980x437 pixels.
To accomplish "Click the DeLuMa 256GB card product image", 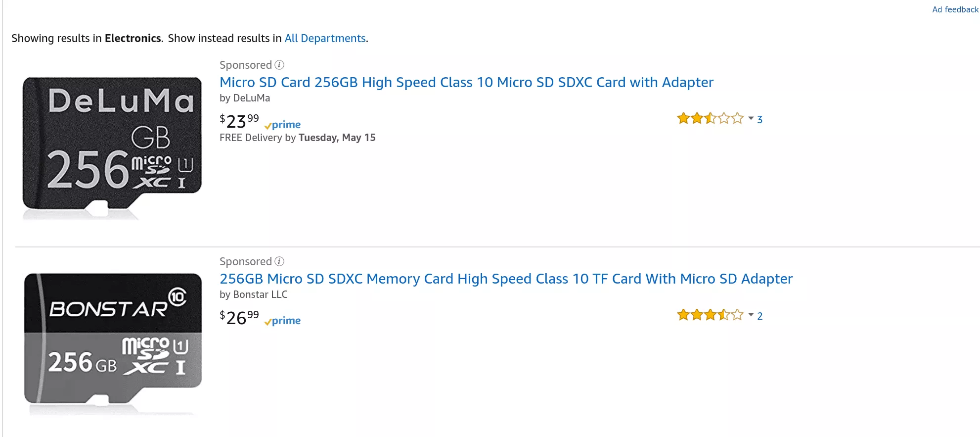I will [x=112, y=147].
